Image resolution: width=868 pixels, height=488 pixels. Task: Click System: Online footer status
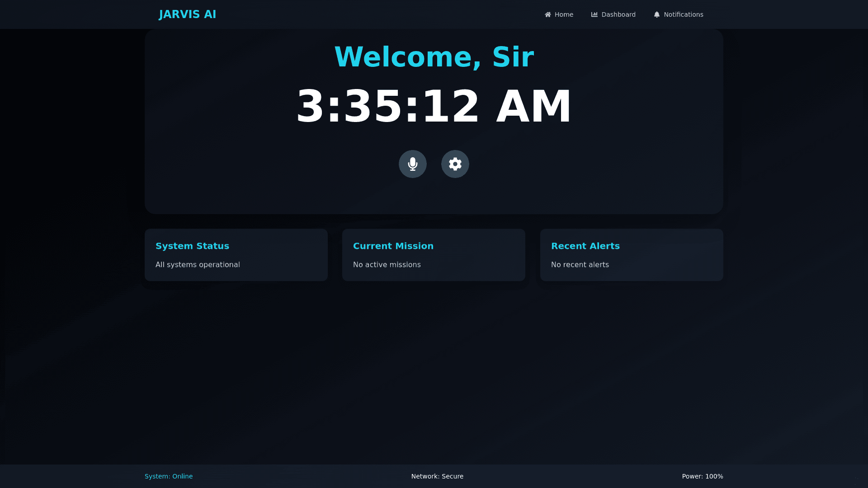coord(169,476)
